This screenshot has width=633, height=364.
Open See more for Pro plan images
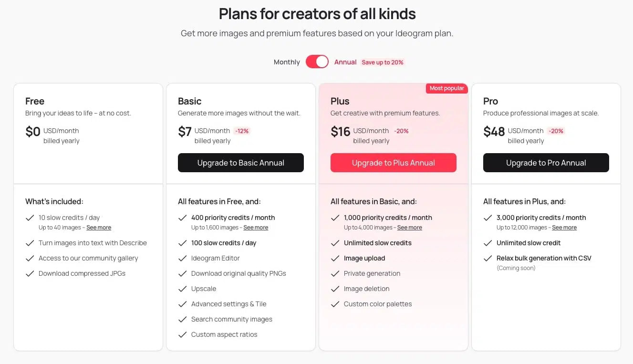click(564, 228)
